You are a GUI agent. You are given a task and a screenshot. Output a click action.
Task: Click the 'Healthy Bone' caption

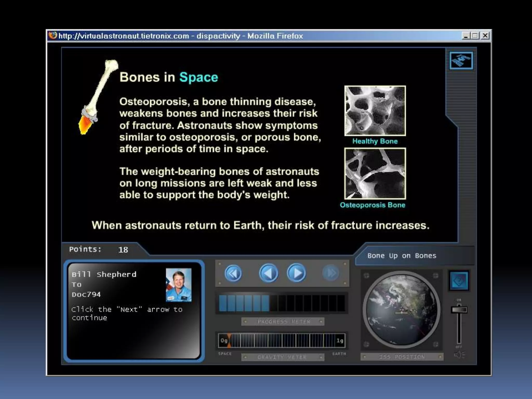[375, 141]
